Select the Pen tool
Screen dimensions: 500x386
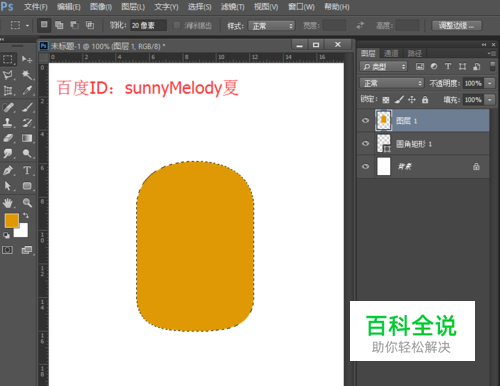[x=8, y=170]
